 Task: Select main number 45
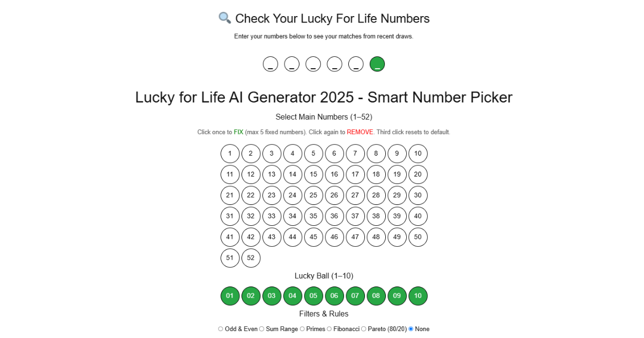(x=313, y=237)
